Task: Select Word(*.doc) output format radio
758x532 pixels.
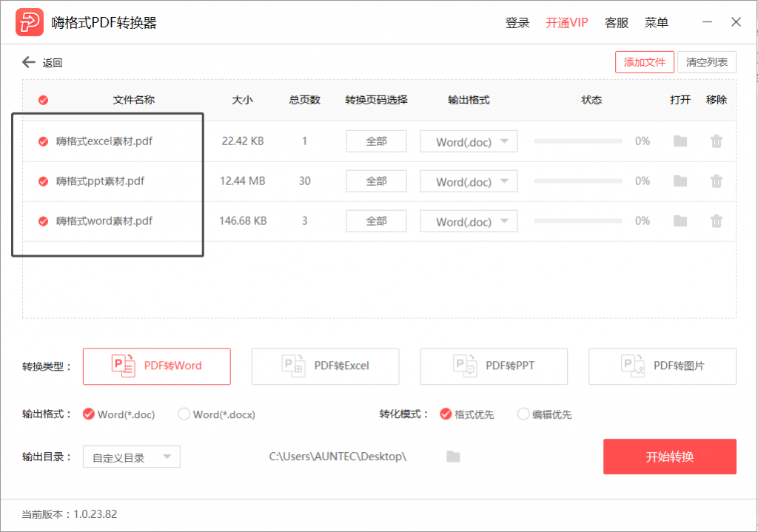Action: click(89, 414)
